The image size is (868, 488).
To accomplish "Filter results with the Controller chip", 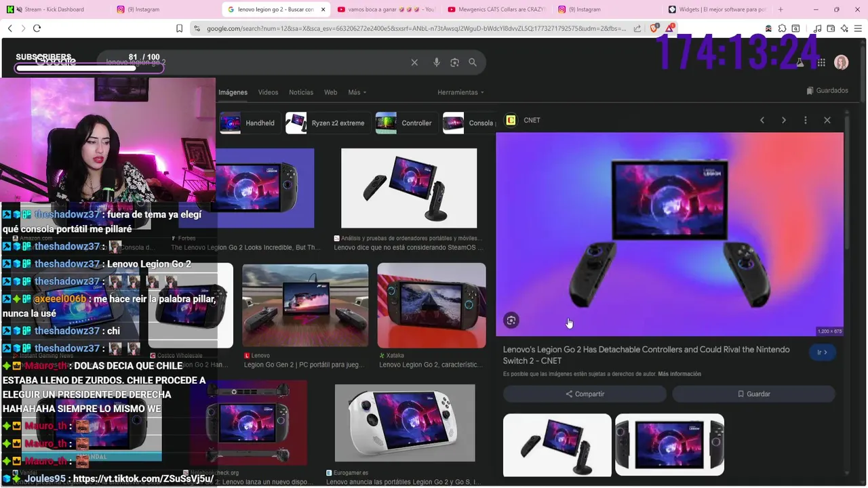I will (406, 123).
